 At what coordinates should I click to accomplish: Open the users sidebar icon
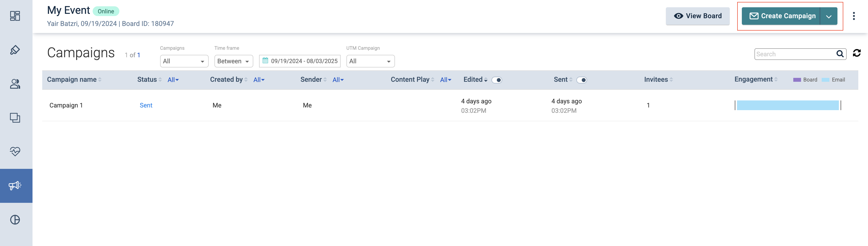15,84
